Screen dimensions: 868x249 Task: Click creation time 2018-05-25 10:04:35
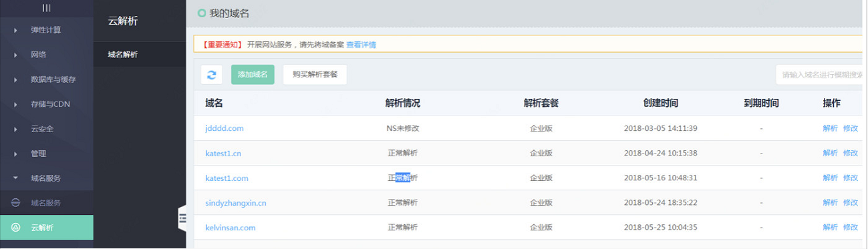click(x=661, y=228)
